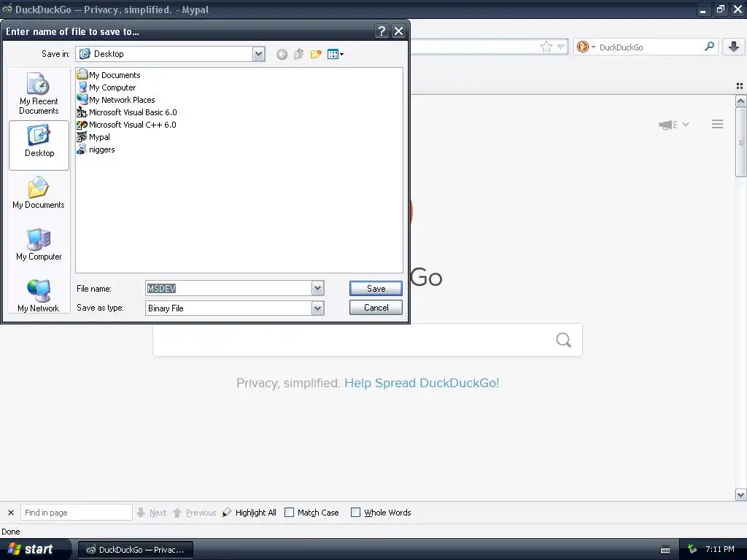The width and height of the screenshot is (747, 560).
Task: Open the DuckDuckGo search engine selector
Action: coord(586,47)
